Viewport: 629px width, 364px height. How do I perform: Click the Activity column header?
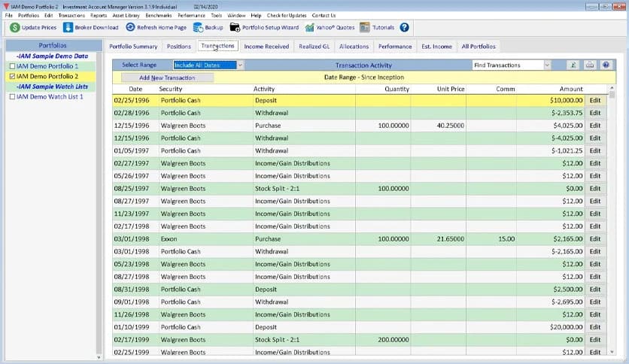264,89
